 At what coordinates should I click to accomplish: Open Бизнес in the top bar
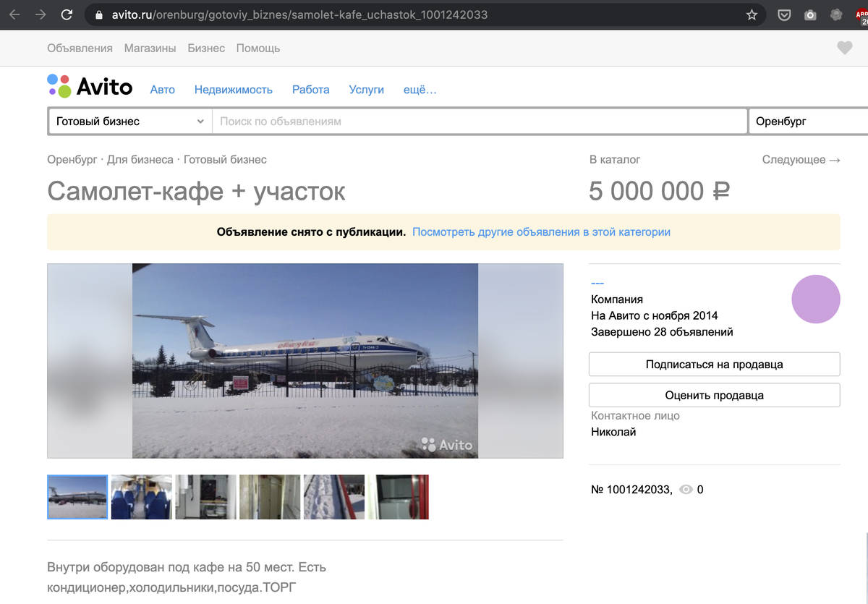coord(206,48)
